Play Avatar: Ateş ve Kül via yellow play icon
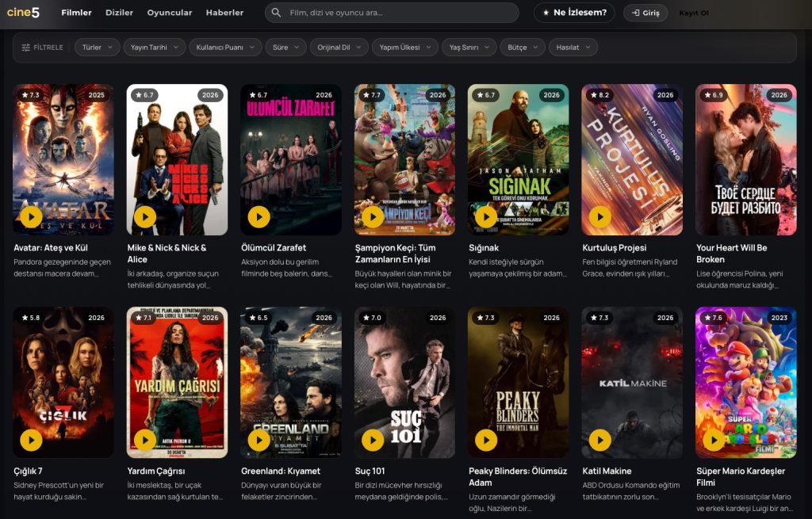Image resolution: width=812 pixels, height=519 pixels. click(x=31, y=217)
